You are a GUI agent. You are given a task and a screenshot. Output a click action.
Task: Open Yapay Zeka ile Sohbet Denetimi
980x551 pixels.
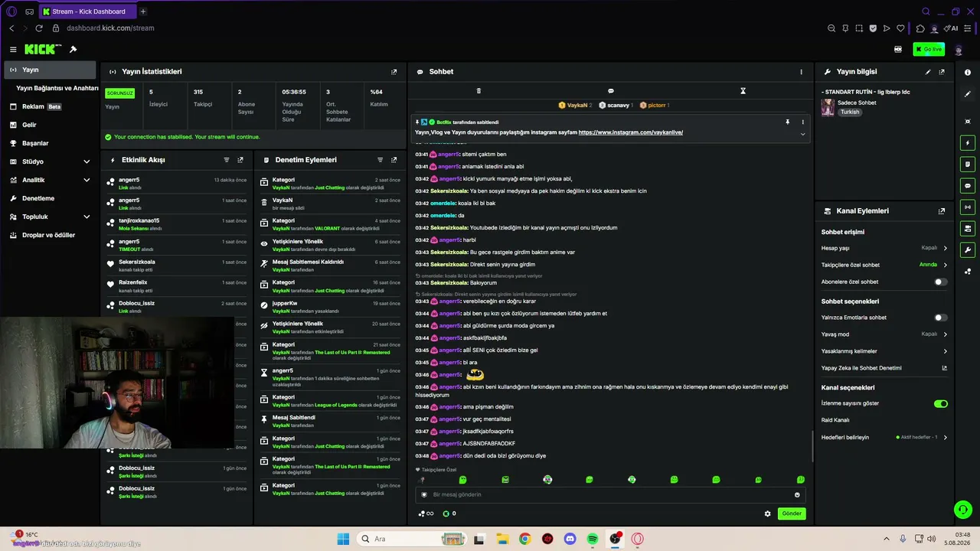(x=884, y=368)
